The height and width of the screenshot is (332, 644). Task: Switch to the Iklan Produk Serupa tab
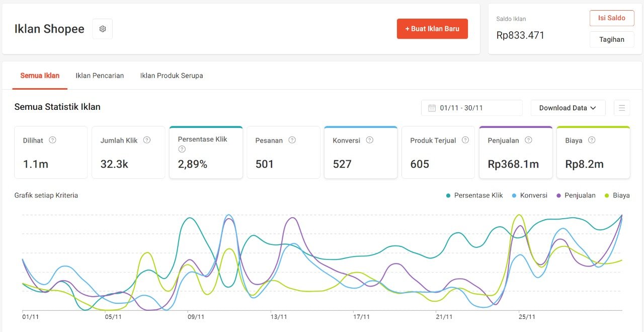[172, 76]
